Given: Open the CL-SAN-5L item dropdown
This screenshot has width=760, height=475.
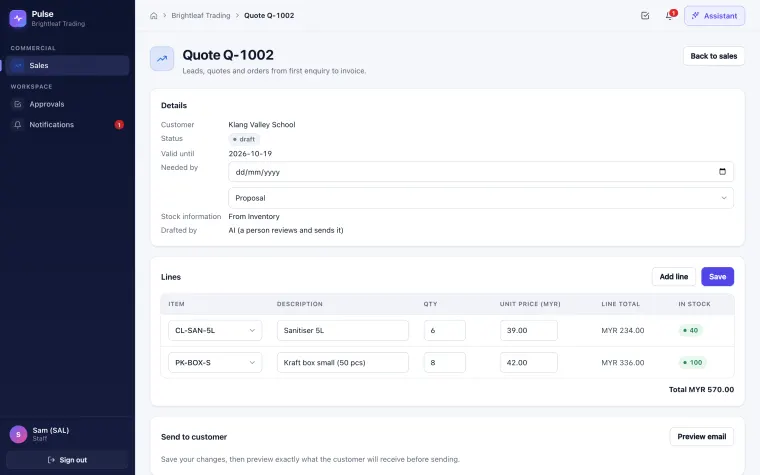Looking at the screenshot, I should (x=215, y=331).
